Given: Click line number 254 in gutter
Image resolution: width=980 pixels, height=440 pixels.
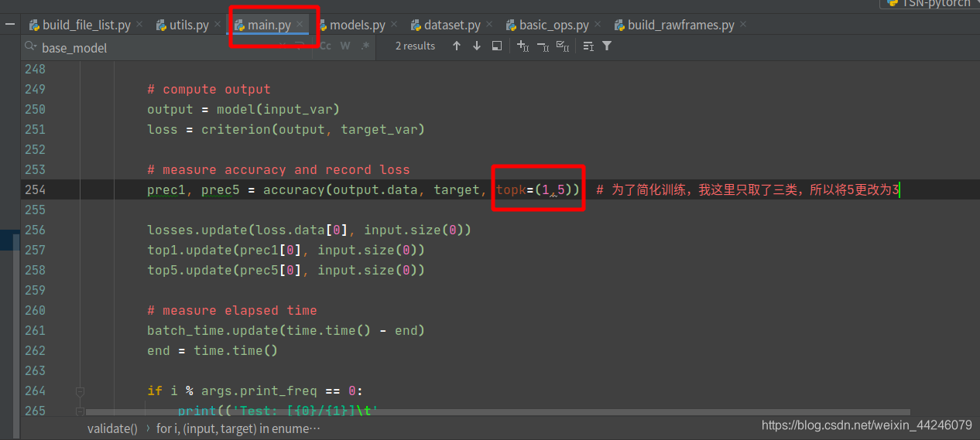Looking at the screenshot, I should tap(35, 189).
